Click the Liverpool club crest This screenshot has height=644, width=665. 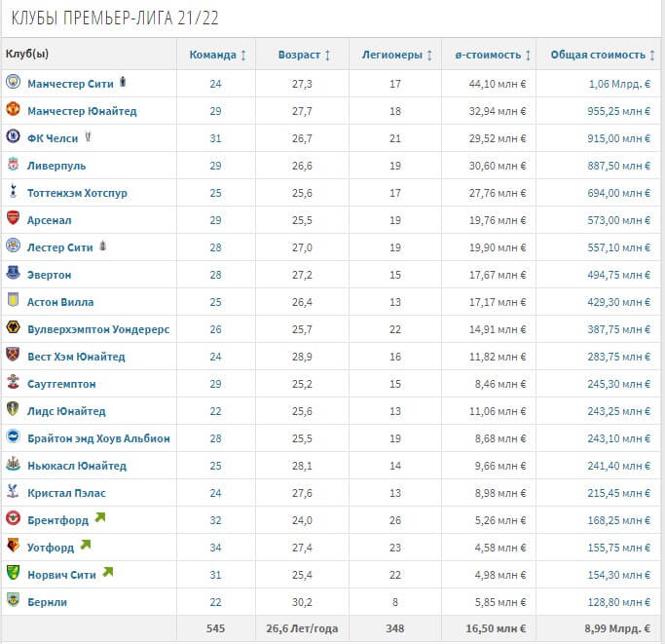[14, 164]
